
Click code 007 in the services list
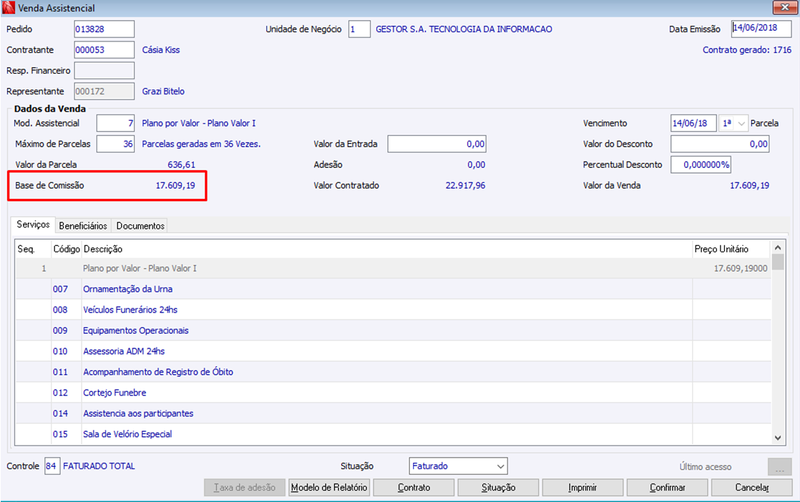pos(60,289)
